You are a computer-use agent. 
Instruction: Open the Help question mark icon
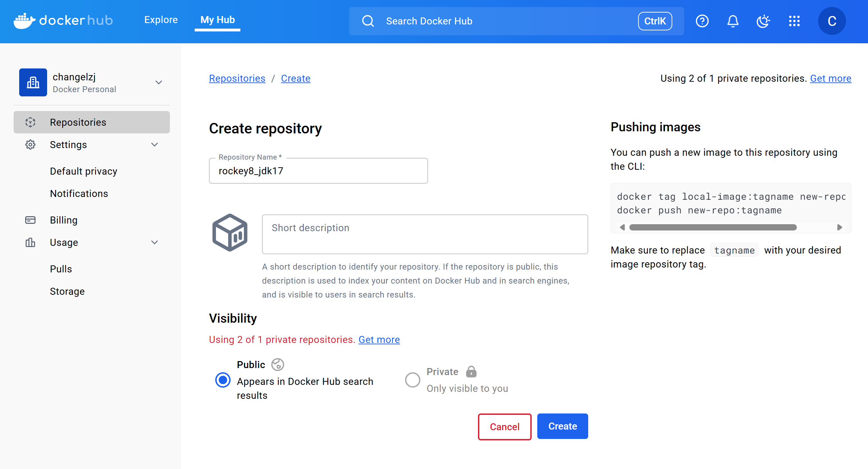tap(702, 21)
